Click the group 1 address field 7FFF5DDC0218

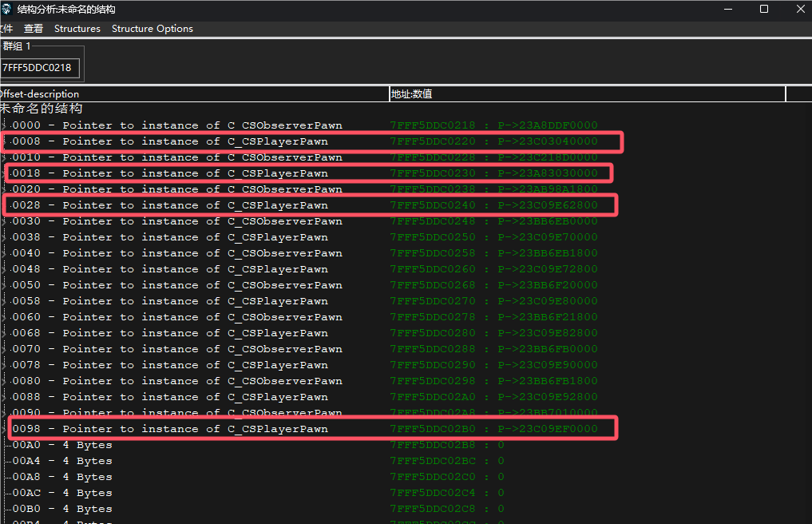pyautogui.click(x=39, y=68)
